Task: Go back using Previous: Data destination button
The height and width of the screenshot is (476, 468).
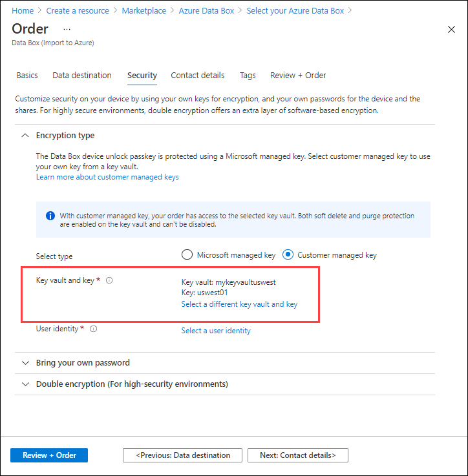Action: tap(182, 455)
